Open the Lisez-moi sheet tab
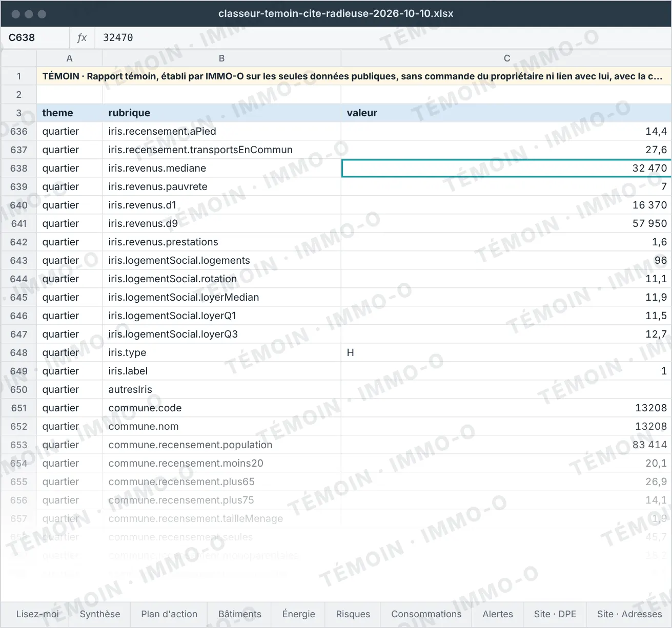 pos(37,614)
